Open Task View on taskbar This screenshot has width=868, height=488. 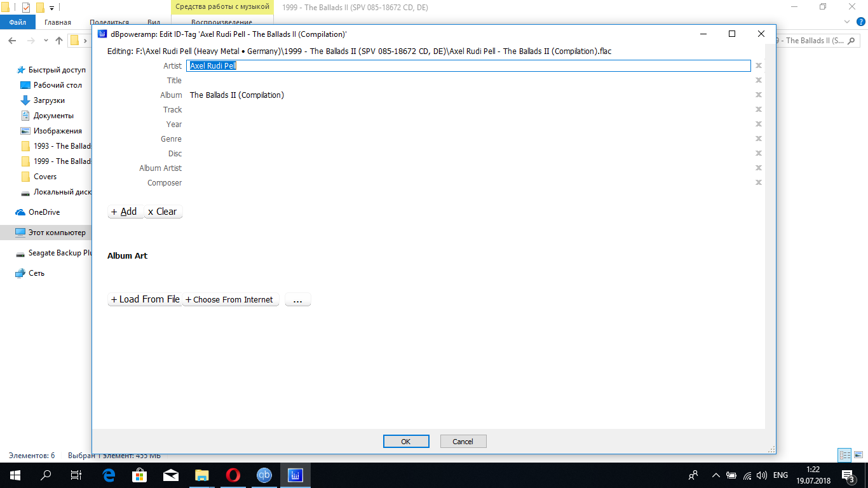[x=76, y=475]
